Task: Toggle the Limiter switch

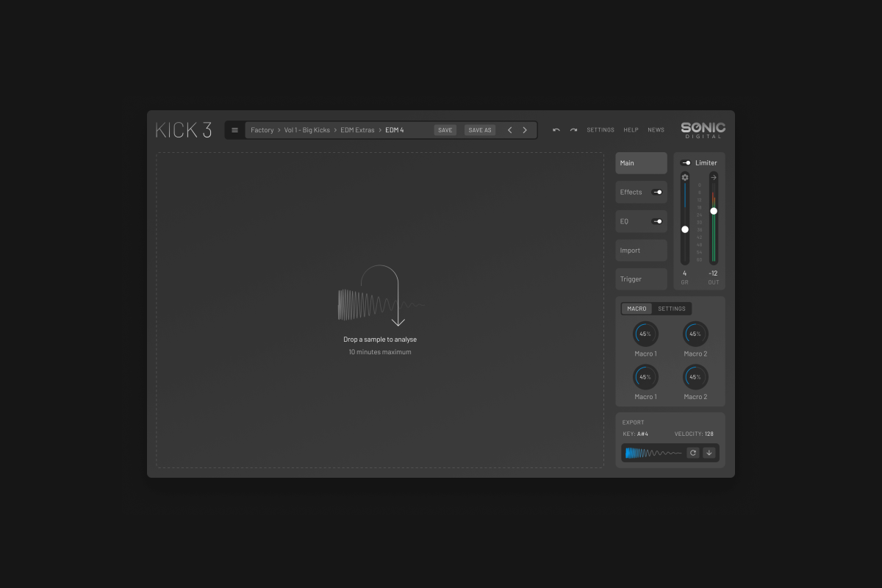Action: coord(685,163)
